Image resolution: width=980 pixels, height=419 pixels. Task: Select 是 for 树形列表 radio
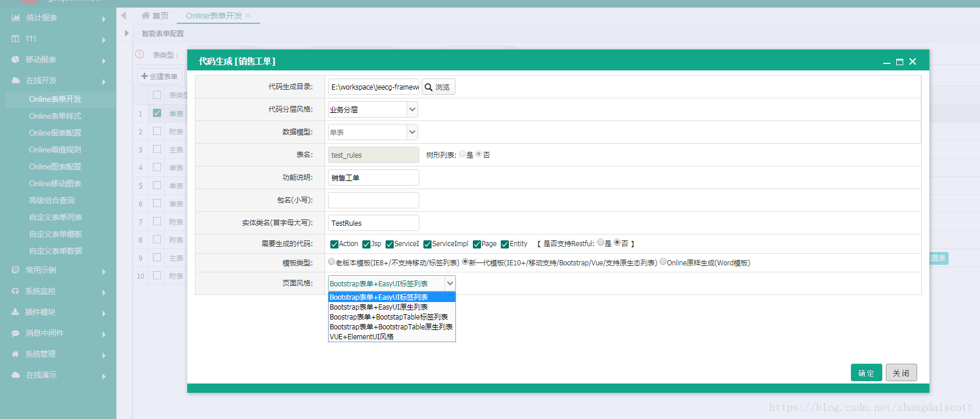coord(462,154)
